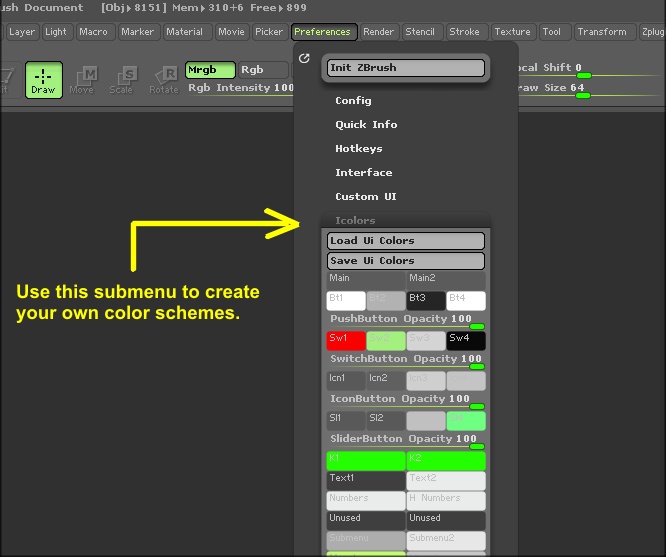Open the Light menu
Screen dimensions: 666x557
click(x=56, y=32)
